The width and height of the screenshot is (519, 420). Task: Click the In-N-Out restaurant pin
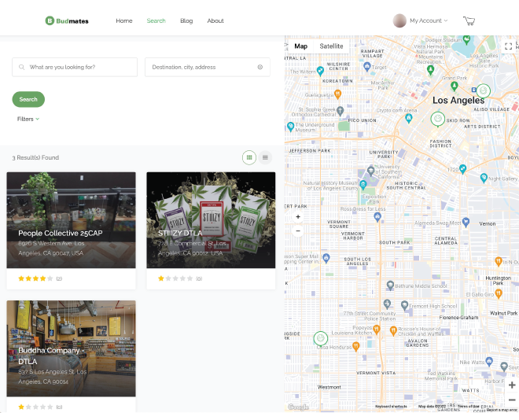[x=498, y=261]
